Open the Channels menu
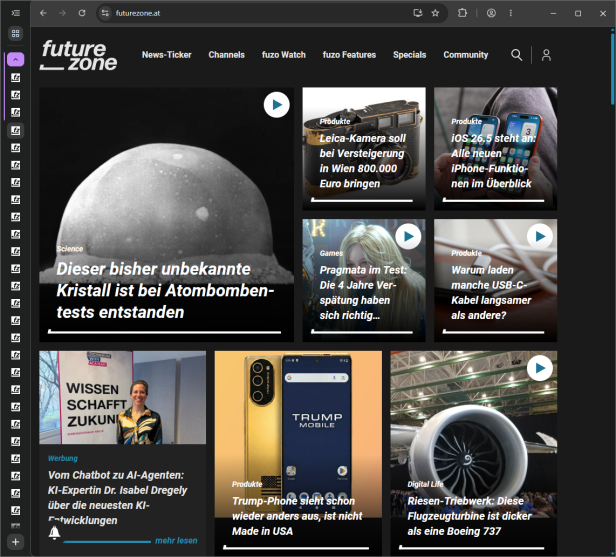This screenshot has width=616, height=557. [x=227, y=55]
